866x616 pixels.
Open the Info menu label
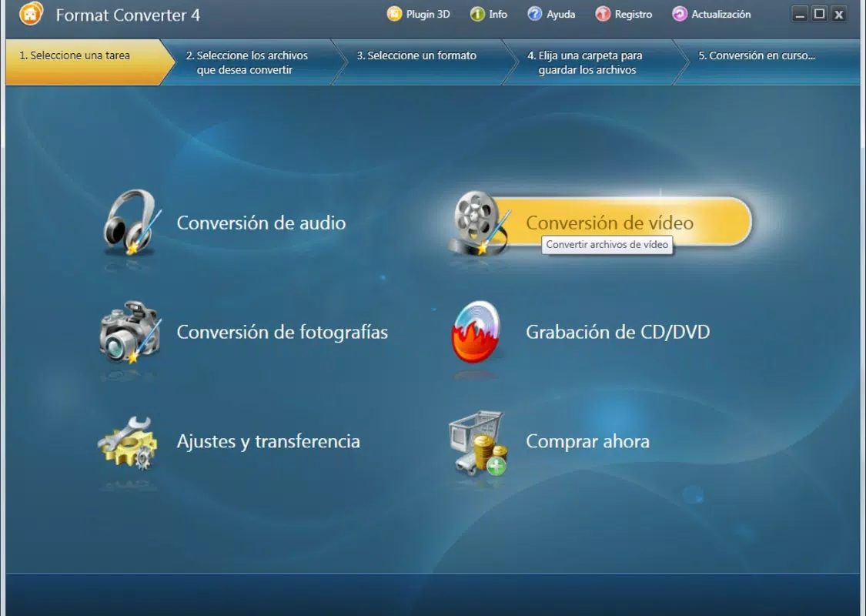[497, 15]
